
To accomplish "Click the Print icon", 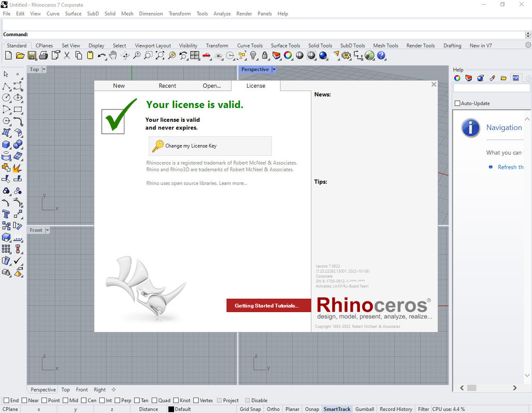I will pyautogui.click(x=43, y=55).
